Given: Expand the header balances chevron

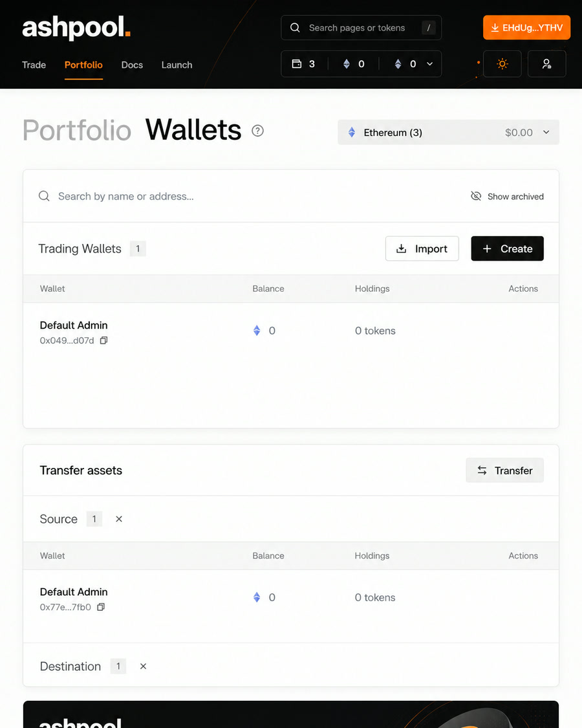Looking at the screenshot, I should pyautogui.click(x=430, y=64).
